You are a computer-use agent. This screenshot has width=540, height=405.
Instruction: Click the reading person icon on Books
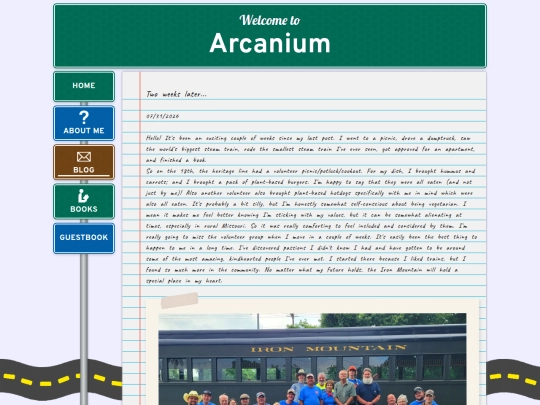[83, 196]
